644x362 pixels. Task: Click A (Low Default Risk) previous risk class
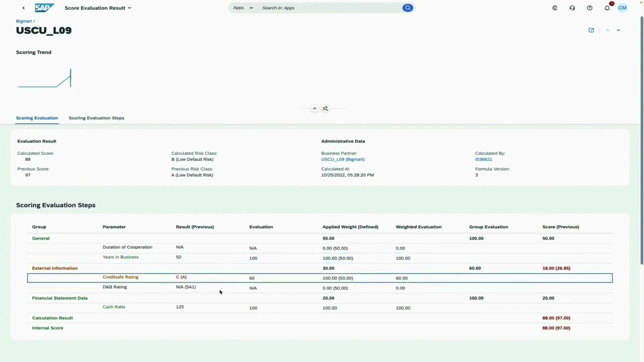(x=192, y=175)
